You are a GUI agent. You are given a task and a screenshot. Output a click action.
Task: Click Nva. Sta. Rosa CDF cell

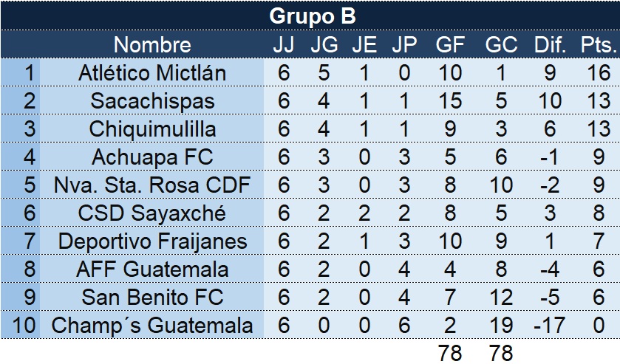(152, 185)
